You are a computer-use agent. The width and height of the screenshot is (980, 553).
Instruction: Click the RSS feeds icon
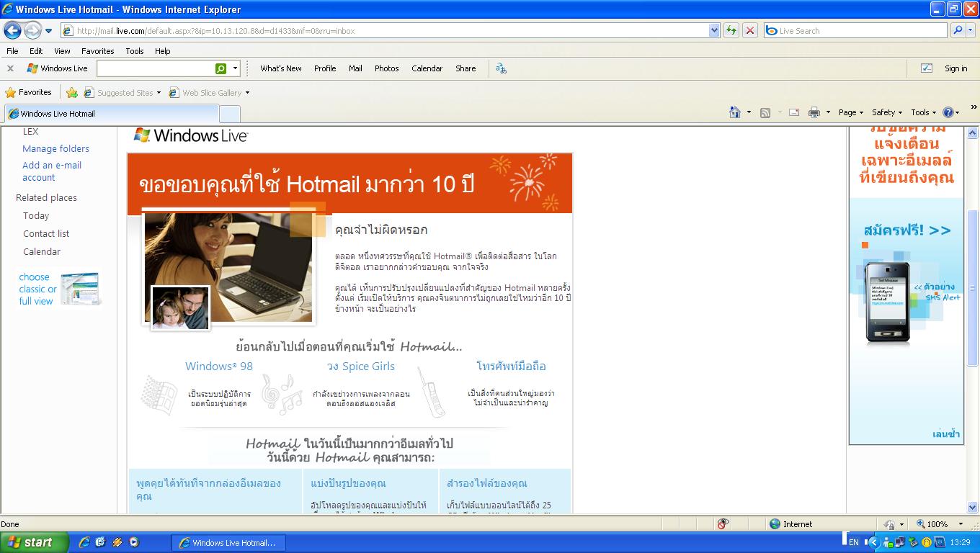pyautogui.click(x=765, y=112)
